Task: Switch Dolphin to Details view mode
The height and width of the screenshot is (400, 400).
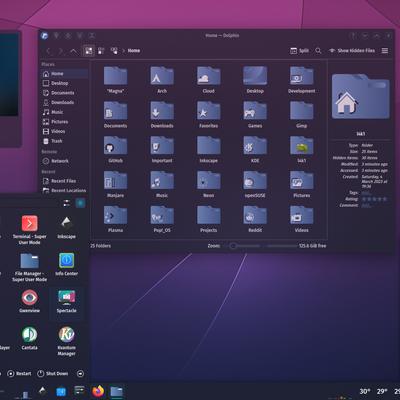Action: point(114,51)
